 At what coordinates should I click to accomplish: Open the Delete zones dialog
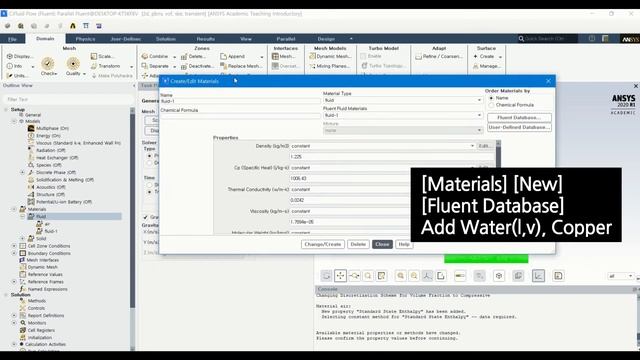(x=193, y=56)
